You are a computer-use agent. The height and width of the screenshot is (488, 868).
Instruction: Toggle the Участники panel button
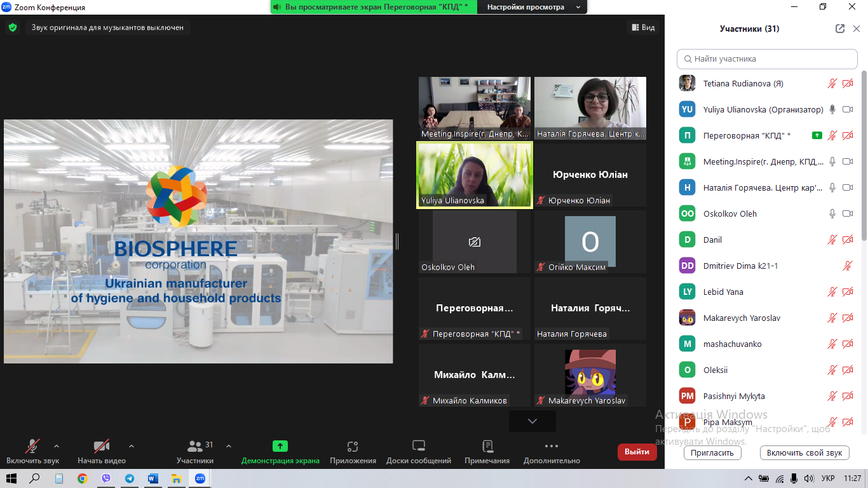point(195,452)
